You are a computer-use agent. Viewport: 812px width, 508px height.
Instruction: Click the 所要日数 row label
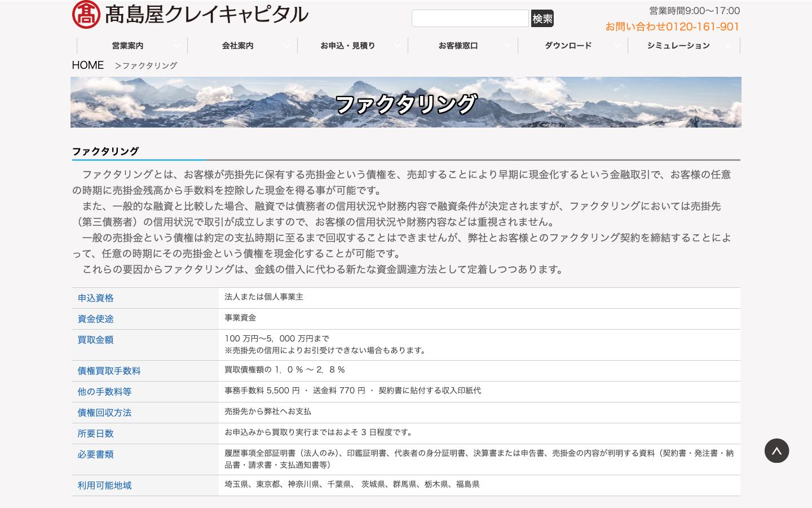(96, 433)
